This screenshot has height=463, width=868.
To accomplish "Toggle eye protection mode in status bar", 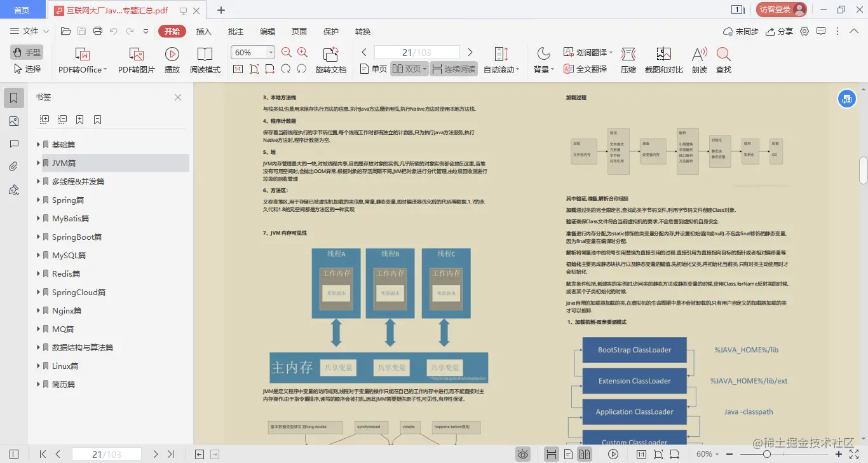I will 523,454.
